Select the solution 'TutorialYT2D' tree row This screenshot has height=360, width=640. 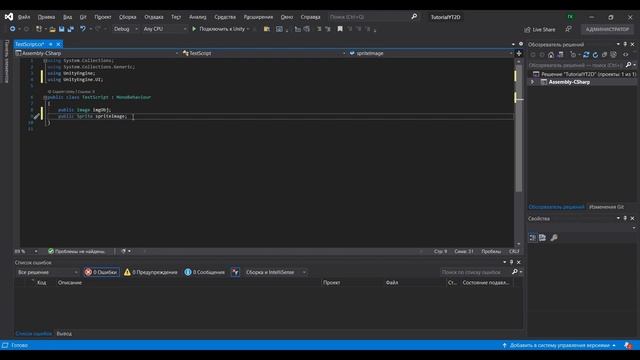[x=583, y=74]
